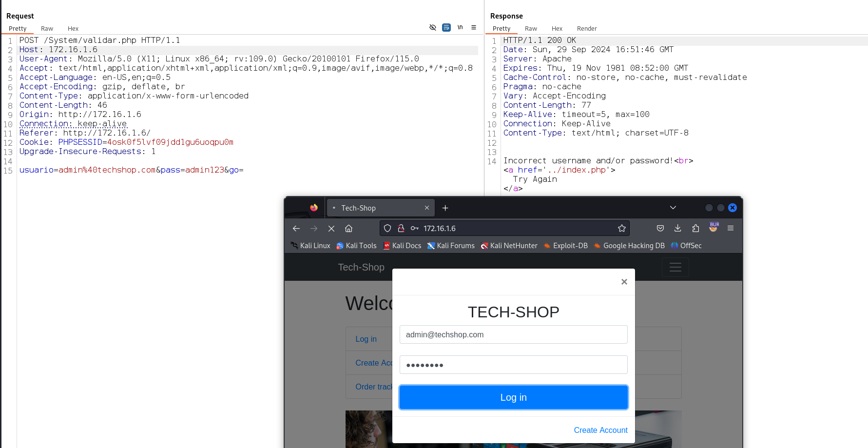
Task: Open the Firefox hamburger application menu
Action: tap(731, 228)
